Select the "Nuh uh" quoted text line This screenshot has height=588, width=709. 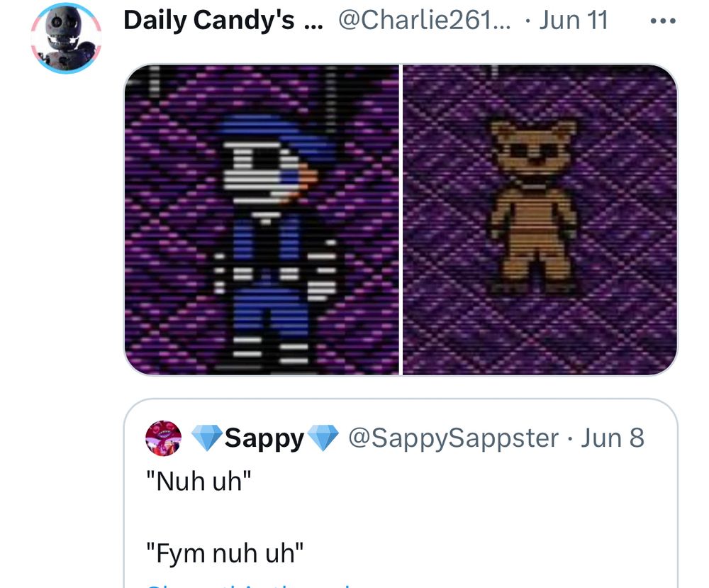(x=199, y=481)
